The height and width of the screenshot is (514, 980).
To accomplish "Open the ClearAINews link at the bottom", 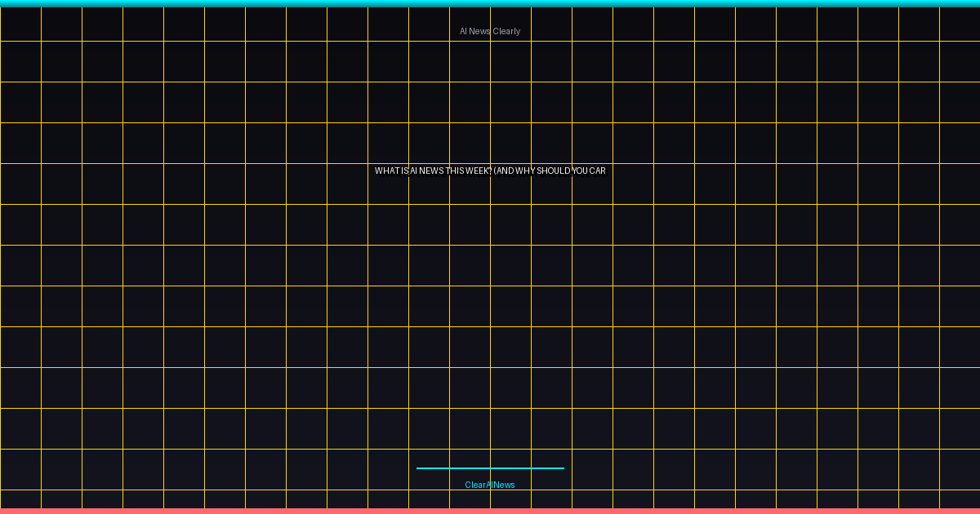I will click(x=490, y=485).
